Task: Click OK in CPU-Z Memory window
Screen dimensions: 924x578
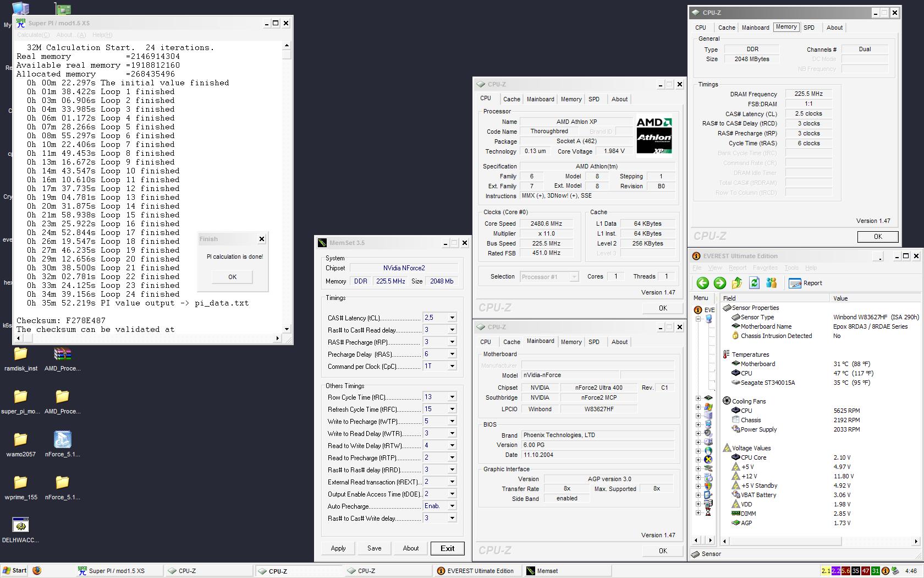Action: click(x=878, y=237)
